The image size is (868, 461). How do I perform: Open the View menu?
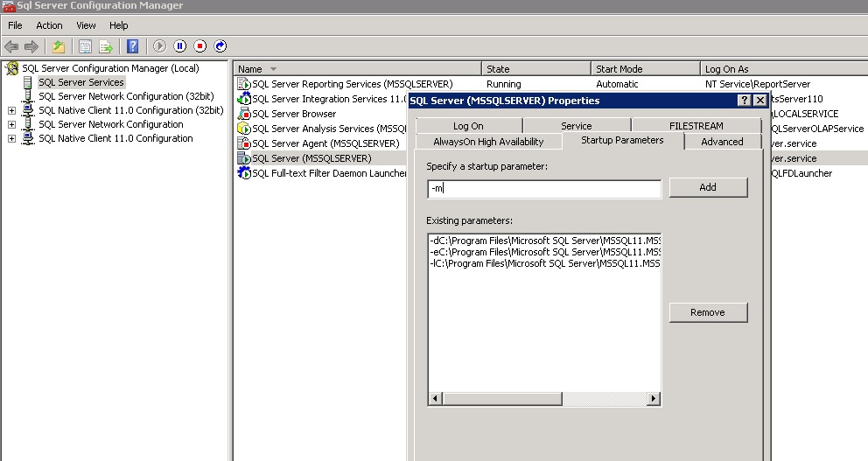[x=86, y=25]
